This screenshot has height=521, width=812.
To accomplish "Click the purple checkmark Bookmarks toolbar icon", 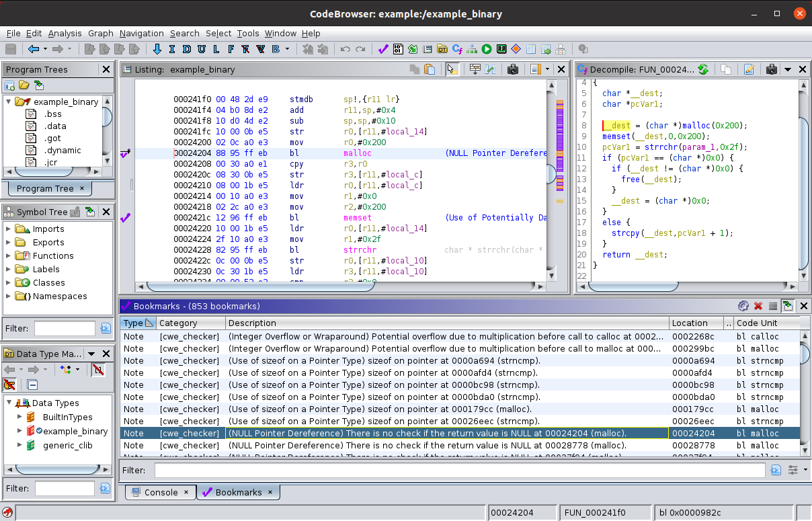I will pos(383,49).
